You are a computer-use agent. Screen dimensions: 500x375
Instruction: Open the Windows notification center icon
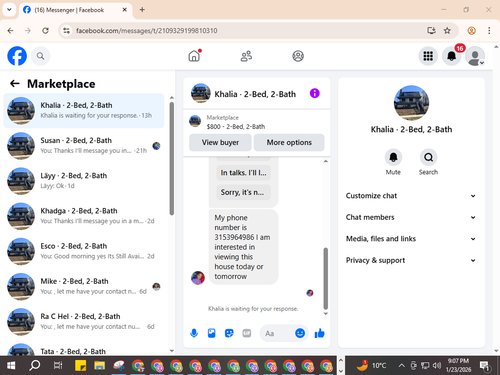pos(484,366)
